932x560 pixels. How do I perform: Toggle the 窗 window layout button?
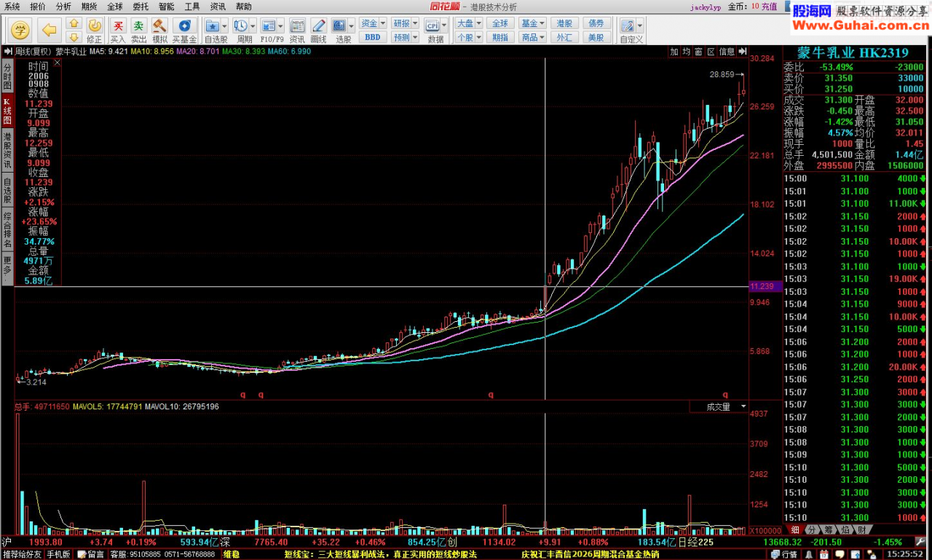click(698, 52)
